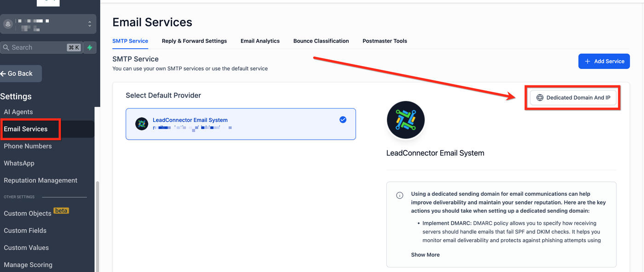Click the settings sidebar vertical scrollbar
Viewport: 644px width, 272px height.
pyautogui.click(x=97, y=225)
